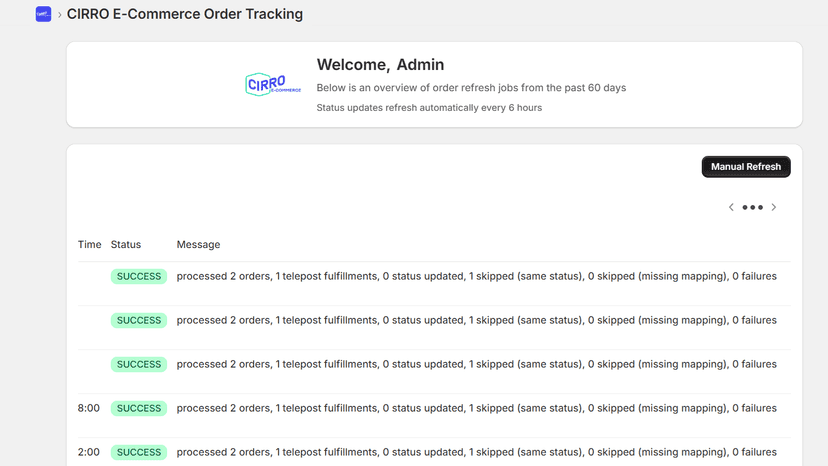
Task: Open the processed orders message in 2:00 row
Action: click(476, 452)
